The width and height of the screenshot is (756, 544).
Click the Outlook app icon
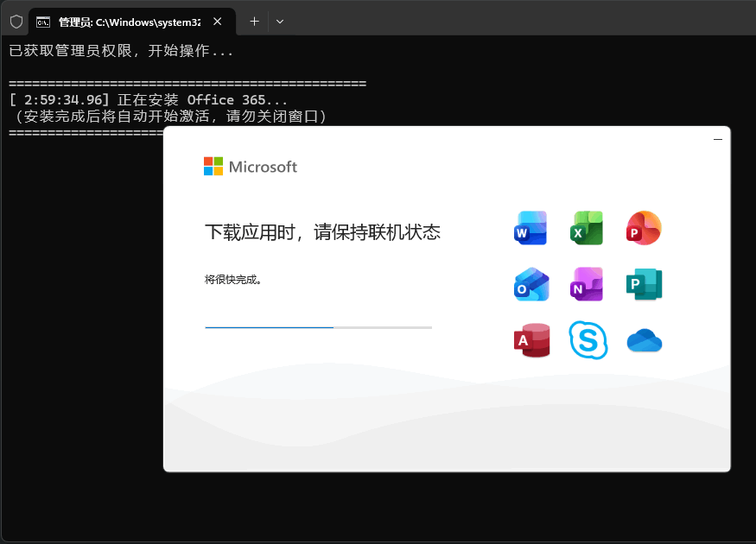(530, 284)
